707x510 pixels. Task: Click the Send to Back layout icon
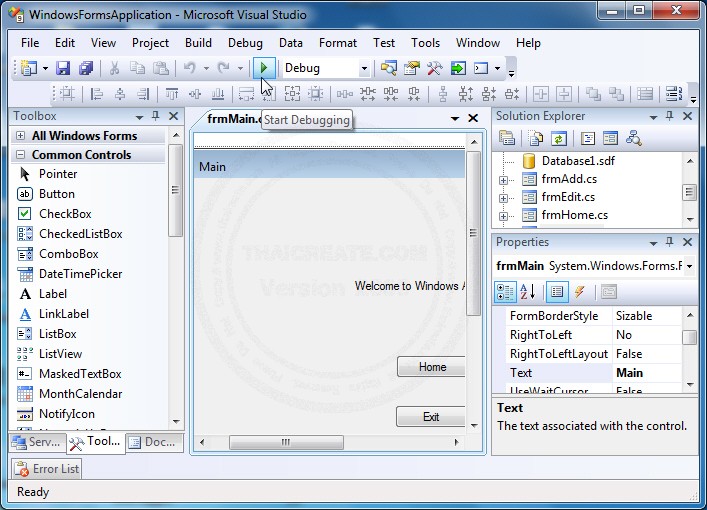coord(616,94)
